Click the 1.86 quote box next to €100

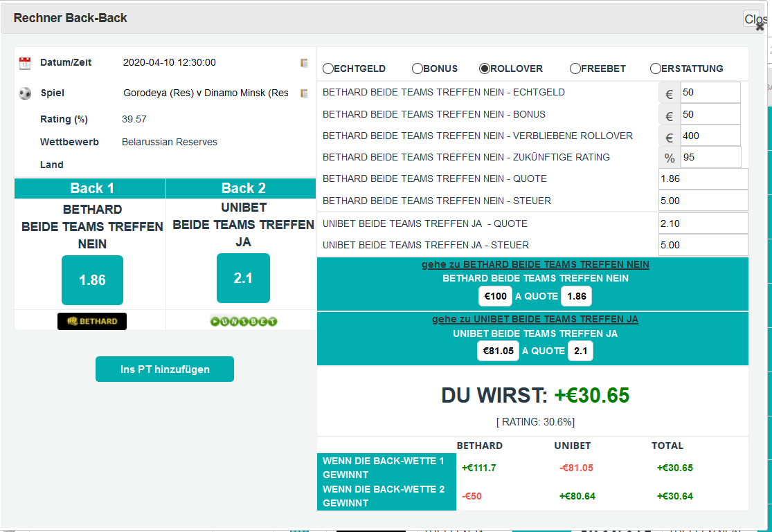[577, 296]
